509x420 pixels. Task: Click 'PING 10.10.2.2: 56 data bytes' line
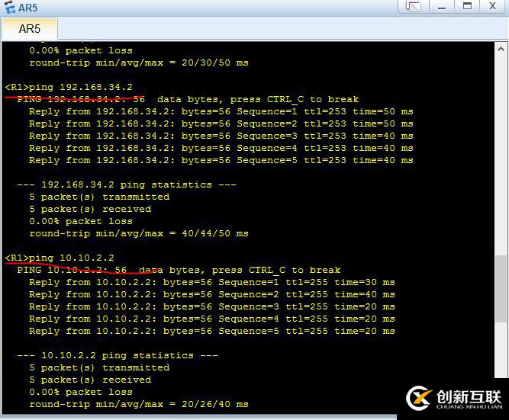179,270
